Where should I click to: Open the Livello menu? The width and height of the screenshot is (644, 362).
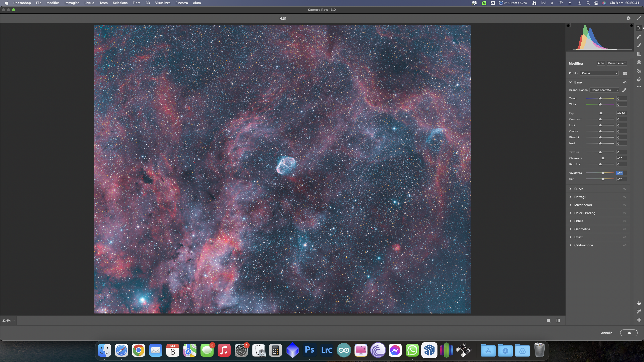[x=89, y=3]
